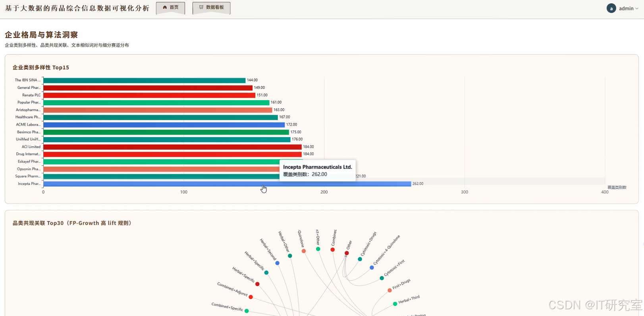Click the x-axis tick label 400

pos(605,192)
